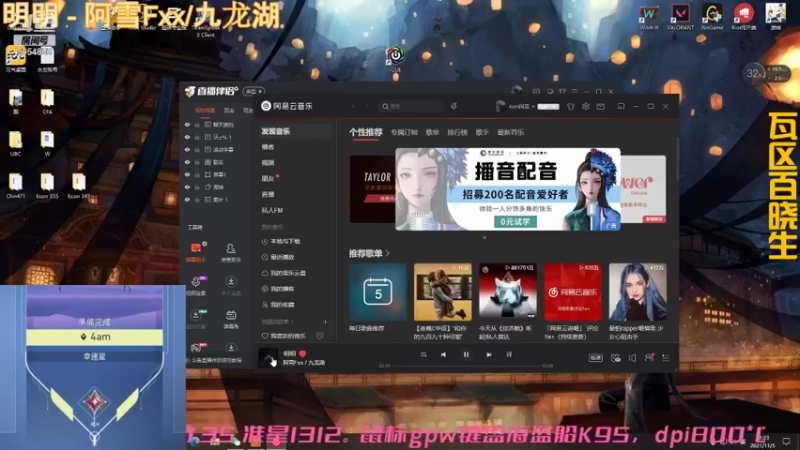Image resolution: width=800 pixels, height=450 pixels.
Task: Click the song progress bar
Action: (466, 366)
